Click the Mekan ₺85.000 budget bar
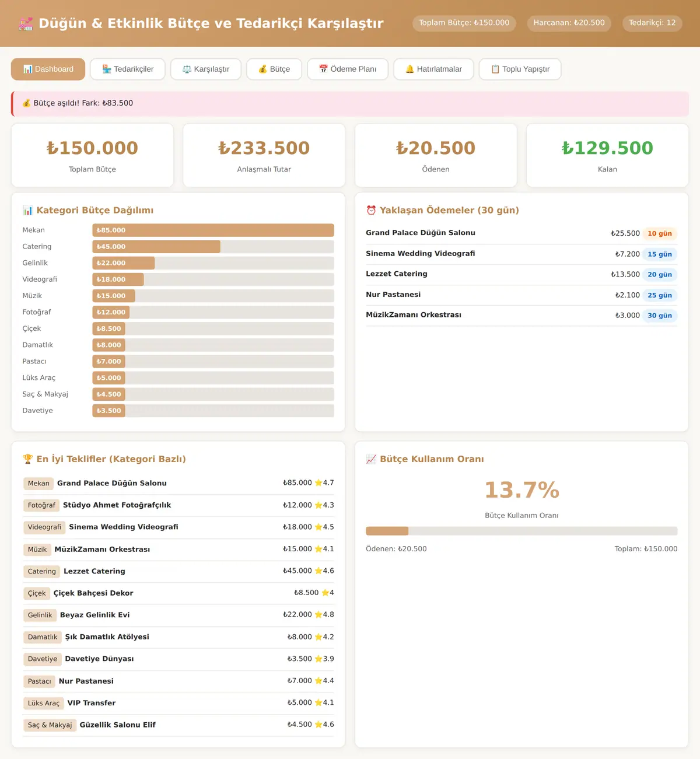Viewport: 700px width, 759px height. point(213,230)
